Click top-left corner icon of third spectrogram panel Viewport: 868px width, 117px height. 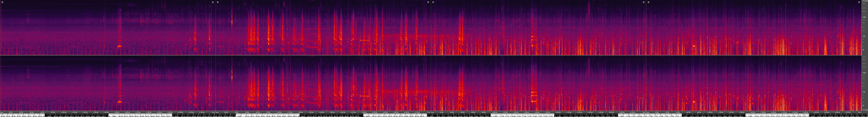click(x=433, y=2)
